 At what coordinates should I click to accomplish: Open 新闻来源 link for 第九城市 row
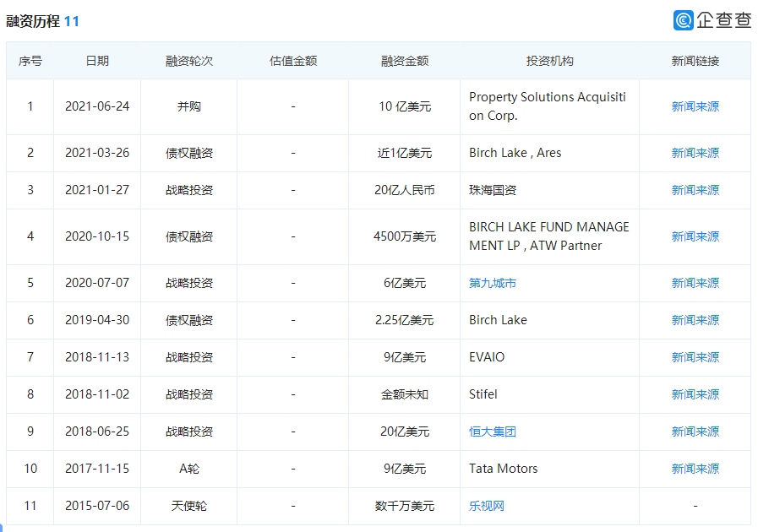coord(695,283)
